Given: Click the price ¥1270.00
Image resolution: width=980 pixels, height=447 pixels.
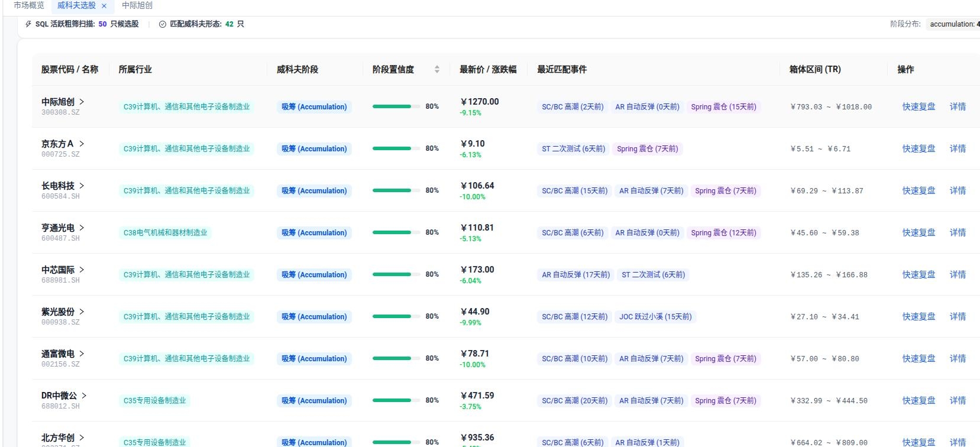Looking at the screenshot, I should pos(480,102).
